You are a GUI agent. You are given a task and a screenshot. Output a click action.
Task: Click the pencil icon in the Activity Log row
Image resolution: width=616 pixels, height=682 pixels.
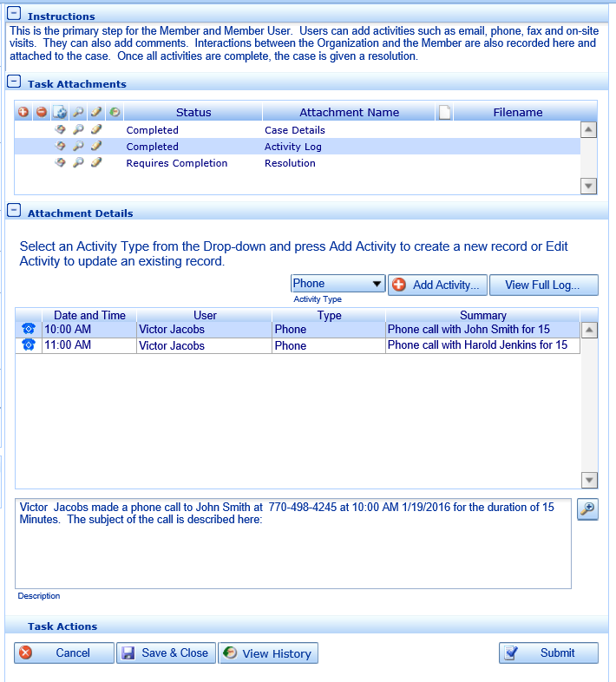pos(96,147)
